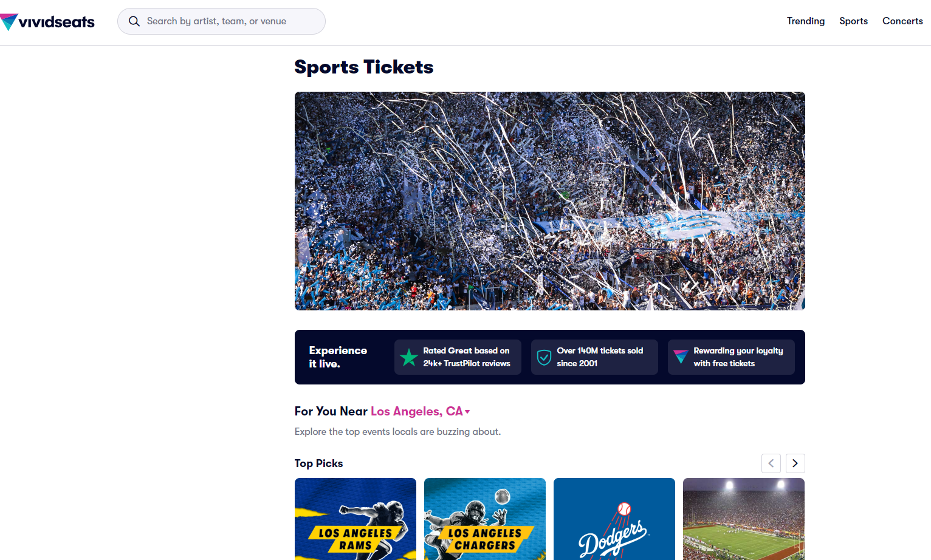The height and width of the screenshot is (560, 931).
Task: Click the Over 140M tickets sold badge
Action: pos(594,357)
